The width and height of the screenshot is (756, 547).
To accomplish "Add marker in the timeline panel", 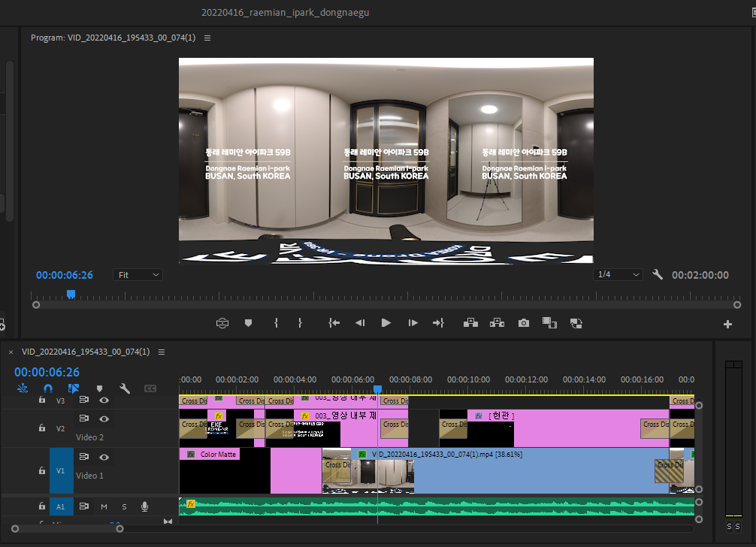I will coord(99,388).
